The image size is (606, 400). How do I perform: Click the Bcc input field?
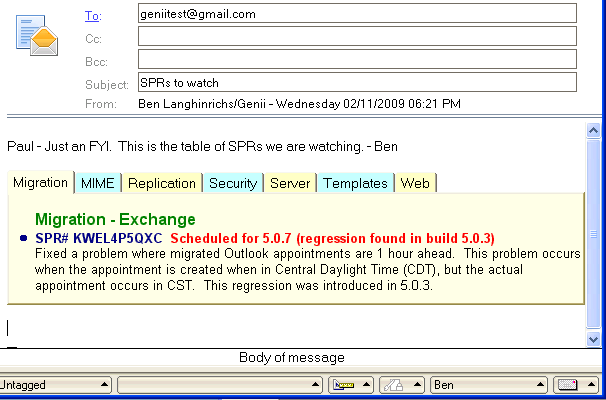pyautogui.click(x=357, y=60)
